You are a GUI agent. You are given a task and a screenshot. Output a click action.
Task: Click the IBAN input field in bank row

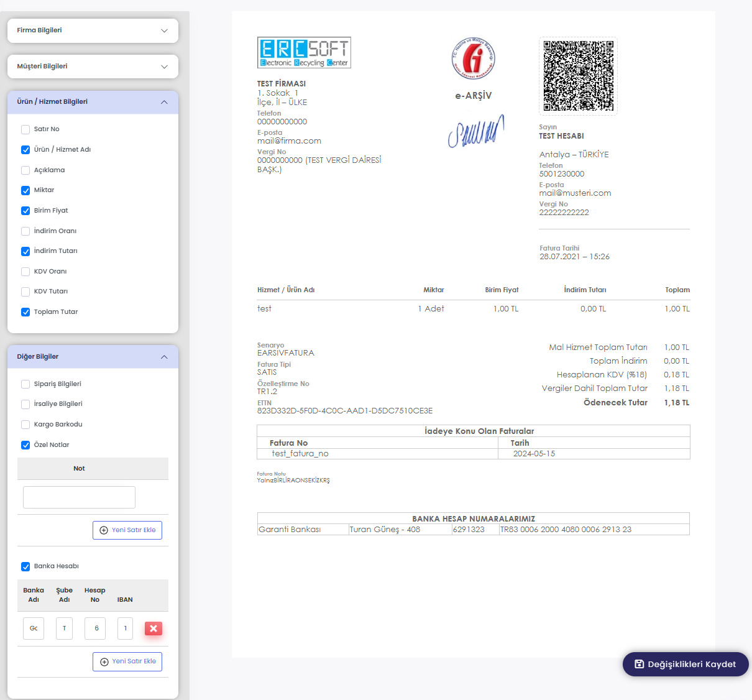click(125, 629)
